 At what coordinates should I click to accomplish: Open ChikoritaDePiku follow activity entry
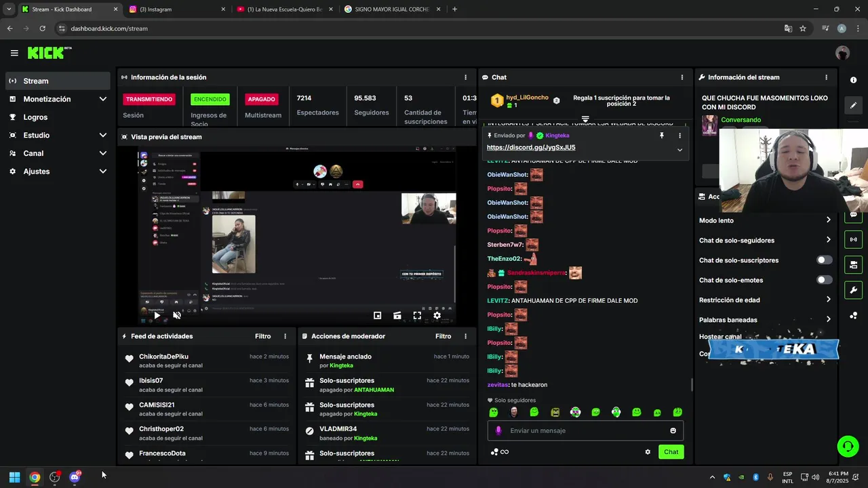[x=207, y=361]
